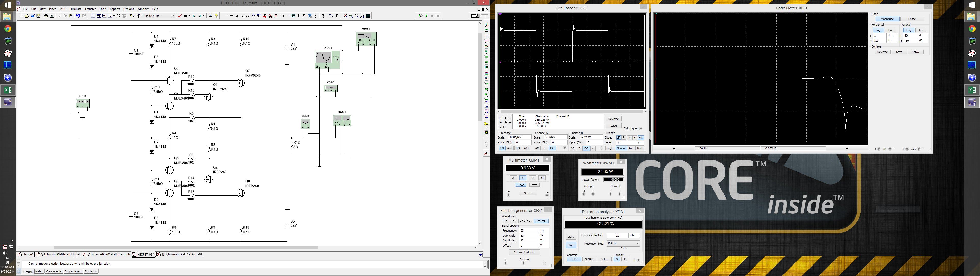Click Windows Start button on left taskbar
Image resolution: width=980 pixels, height=276 pixels.
tap(8, 5)
